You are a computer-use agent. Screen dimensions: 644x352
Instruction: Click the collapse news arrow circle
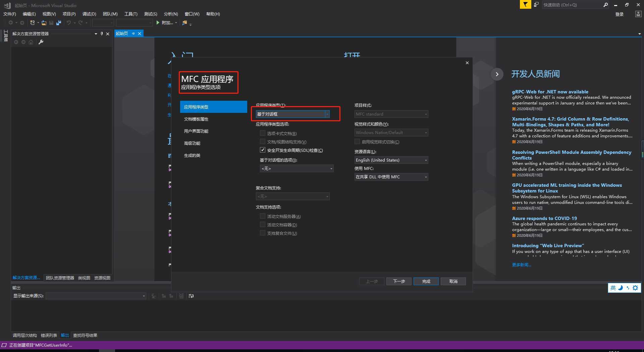click(x=497, y=74)
